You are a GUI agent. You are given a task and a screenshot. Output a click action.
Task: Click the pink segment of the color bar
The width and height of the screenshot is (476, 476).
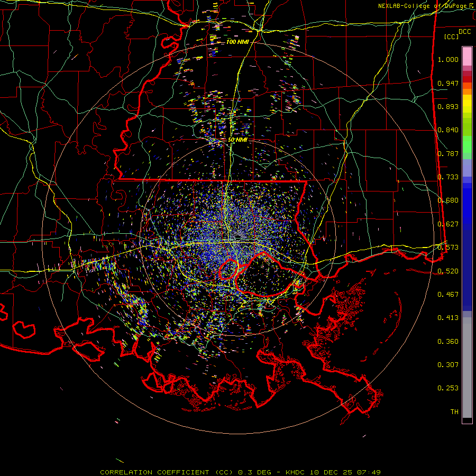click(467, 56)
